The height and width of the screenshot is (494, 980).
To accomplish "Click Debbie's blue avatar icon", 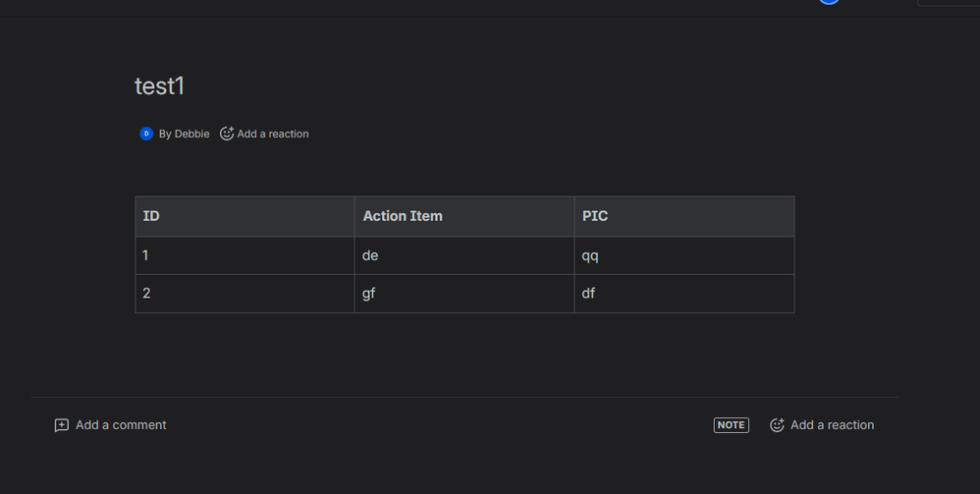I will tap(146, 134).
